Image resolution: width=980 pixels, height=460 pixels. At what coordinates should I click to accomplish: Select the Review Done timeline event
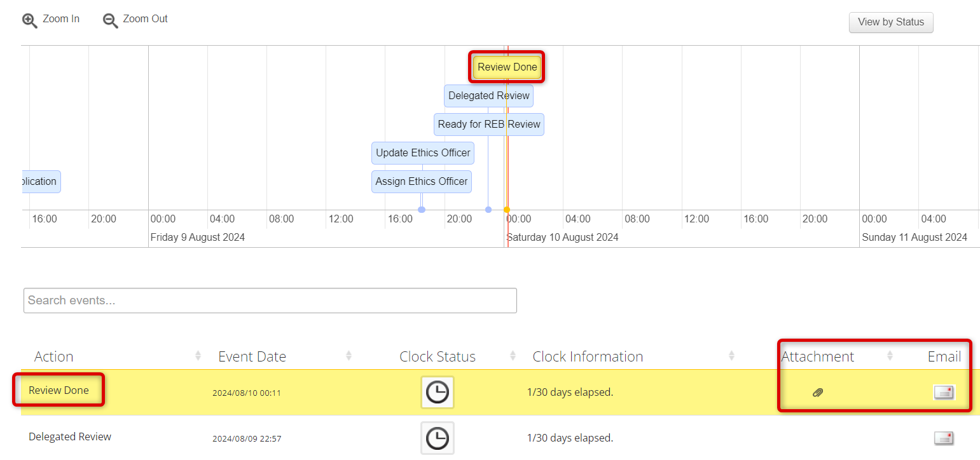[x=507, y=67]
